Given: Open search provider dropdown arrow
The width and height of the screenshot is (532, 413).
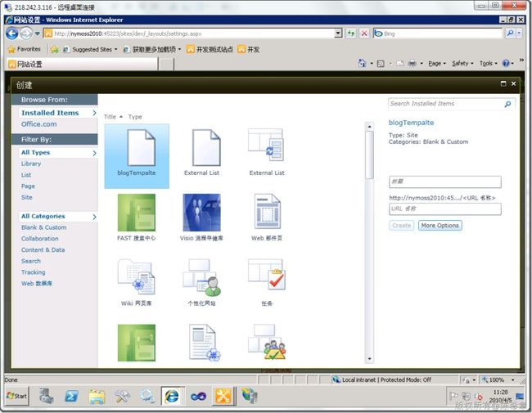Looking at the screenshot, I should (x=519, y=33).
